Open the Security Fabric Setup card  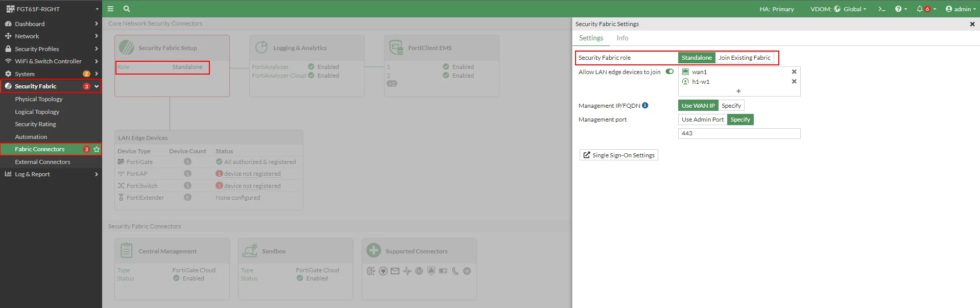172,66
